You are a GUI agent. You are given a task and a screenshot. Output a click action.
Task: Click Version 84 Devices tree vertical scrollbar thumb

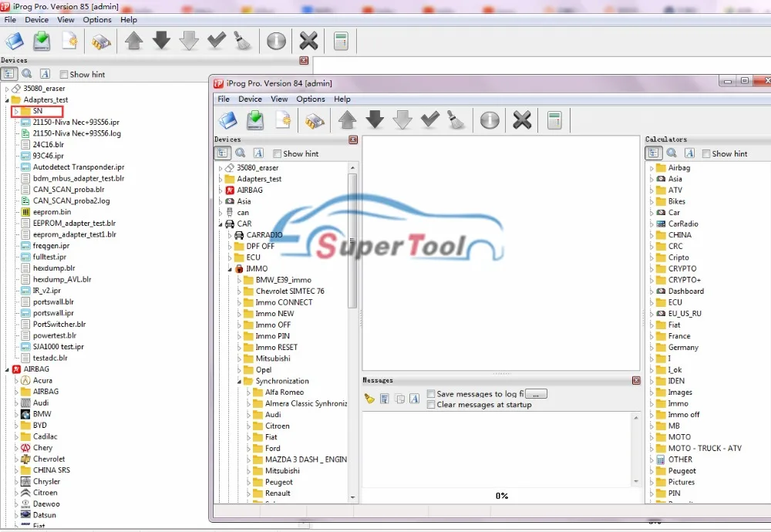[352, 240]
